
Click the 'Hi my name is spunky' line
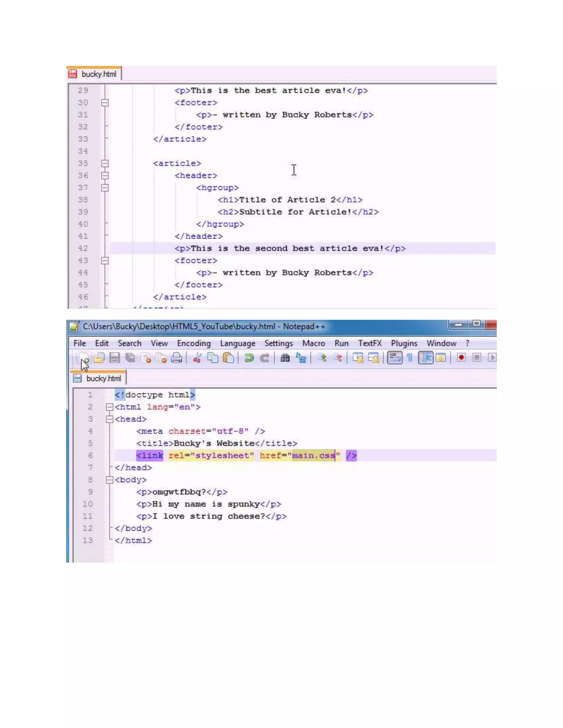[209, 504]
